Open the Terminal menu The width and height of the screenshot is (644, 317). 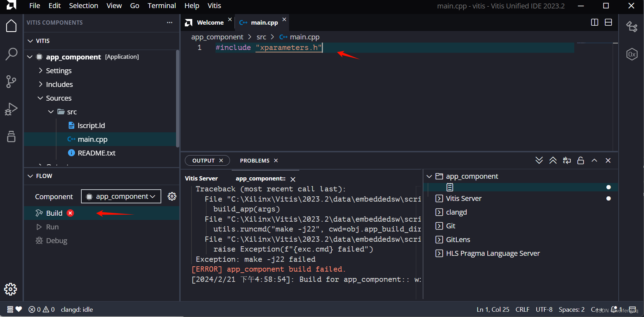162,6
